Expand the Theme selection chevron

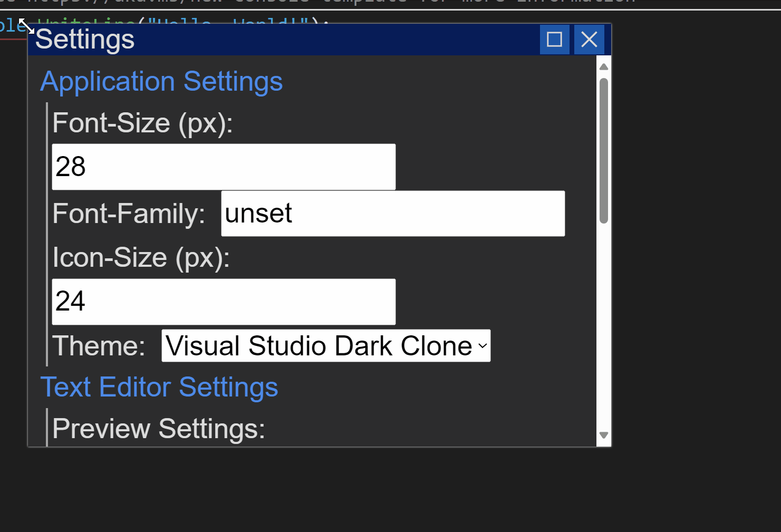tap(481, 346)
